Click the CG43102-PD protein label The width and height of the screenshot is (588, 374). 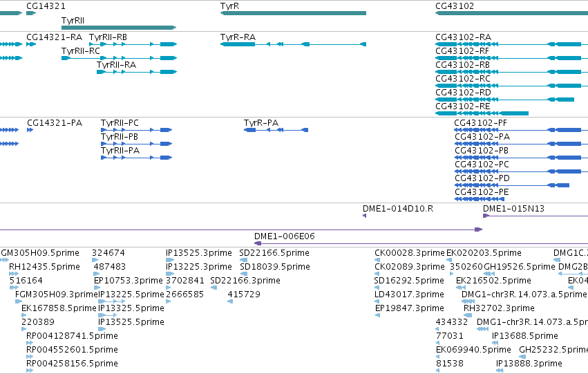pos(482,178)
